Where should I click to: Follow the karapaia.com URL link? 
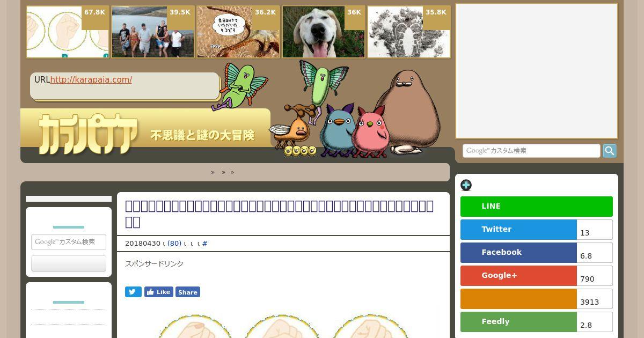tap(91, 80)
